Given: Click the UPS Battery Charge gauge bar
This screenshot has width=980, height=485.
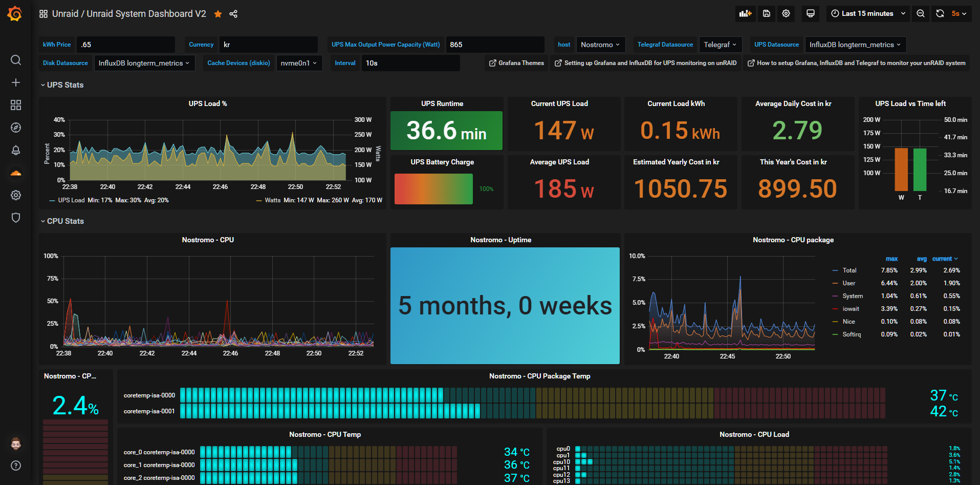Looking at the screenshot, I should (x=433, y=189).
